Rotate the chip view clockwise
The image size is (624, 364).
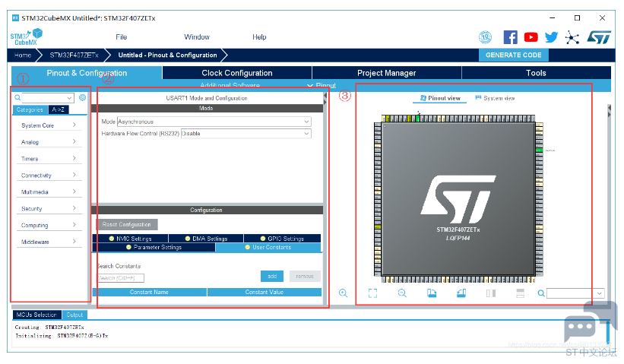coord(432,293)
